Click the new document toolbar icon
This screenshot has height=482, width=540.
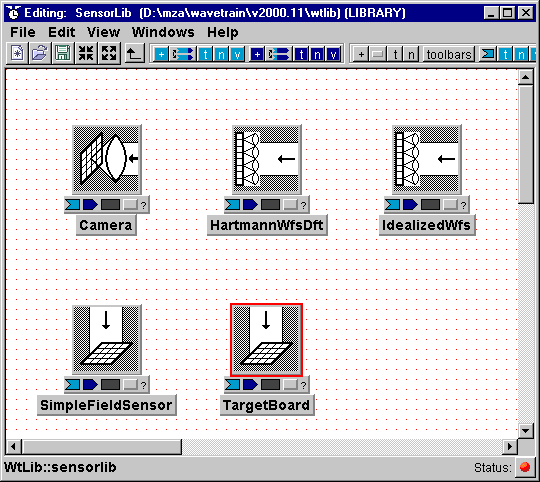[17, 54]
